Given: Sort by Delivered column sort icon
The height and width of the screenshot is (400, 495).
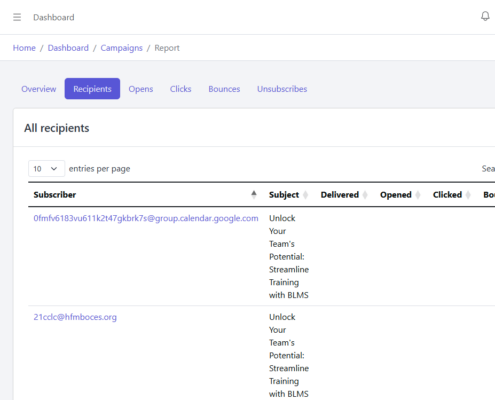Looking at the screenshot, I should click(365, 195).
